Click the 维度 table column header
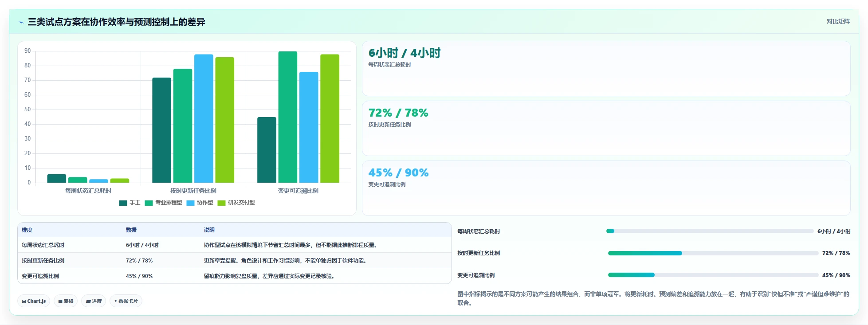Screen dimensions: 868x325 (x=27, y=230)
